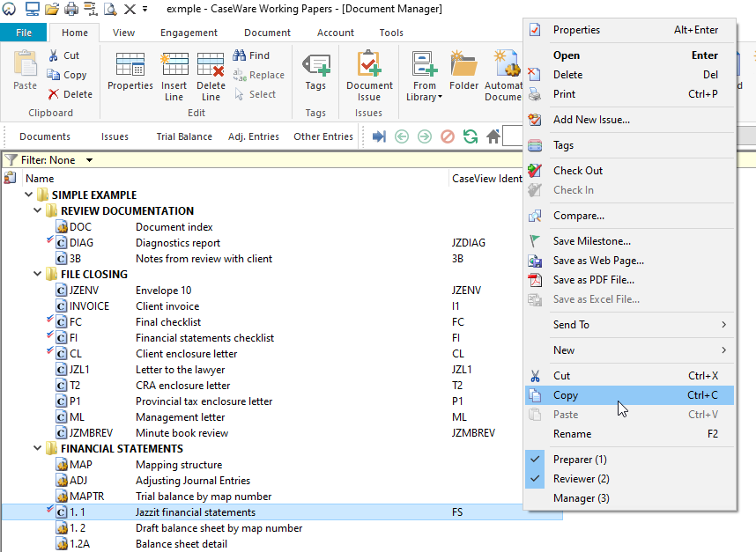Click the ribbon Copy icon

(53, 75)
